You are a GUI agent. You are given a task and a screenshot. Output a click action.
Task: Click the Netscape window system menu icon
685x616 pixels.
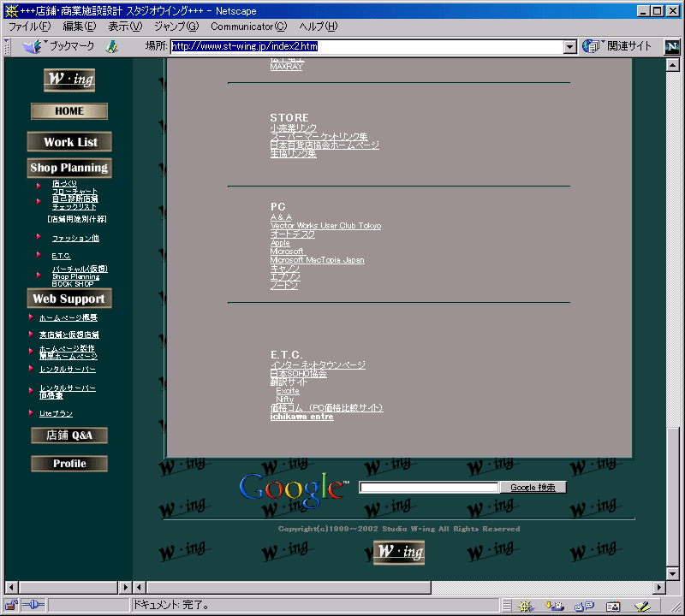[12, 11]
